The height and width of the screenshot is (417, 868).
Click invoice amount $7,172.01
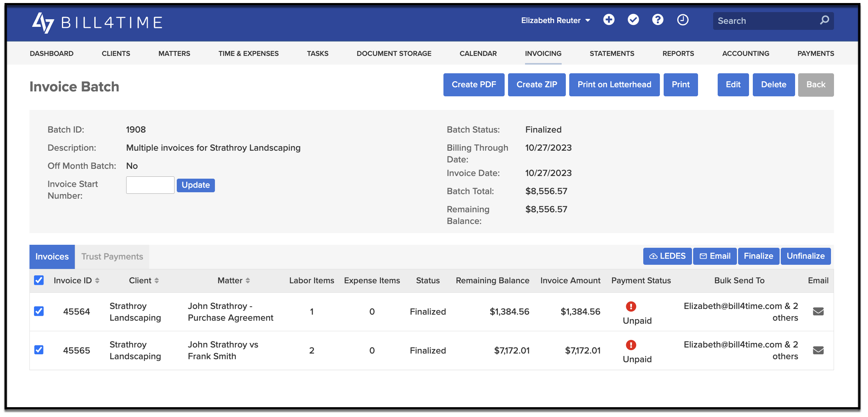(x=583, y=351)
